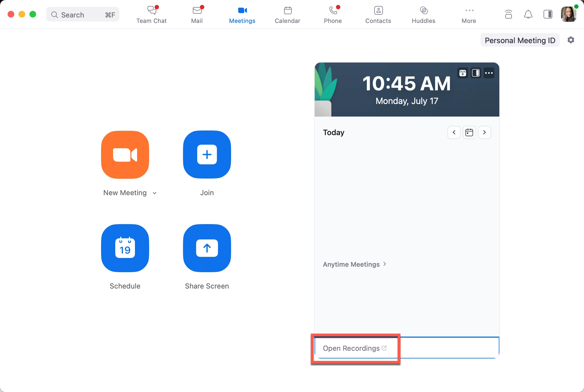Open the Schedule calendar icon
Screen dimensions: 584x392
click(125, 248)
